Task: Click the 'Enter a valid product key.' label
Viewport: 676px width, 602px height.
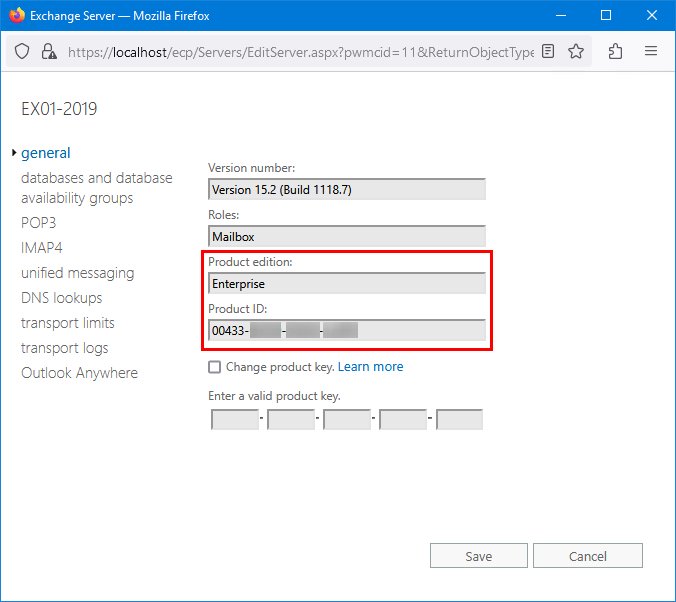Action: pos(274,396)
